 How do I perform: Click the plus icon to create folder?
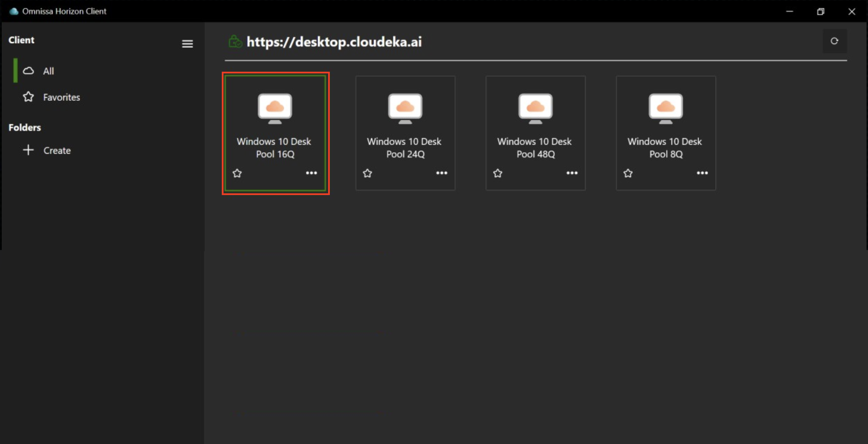click(28, 150)
